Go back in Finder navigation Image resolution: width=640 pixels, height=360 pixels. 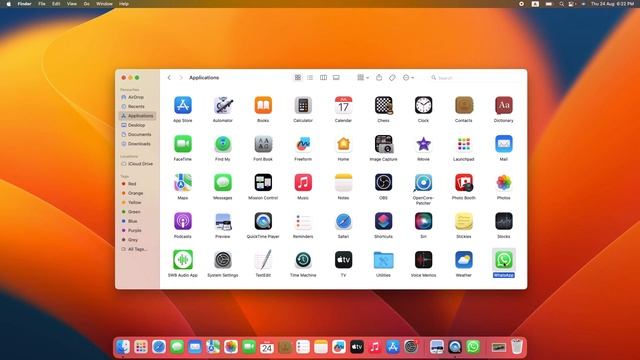click(169, 78)
